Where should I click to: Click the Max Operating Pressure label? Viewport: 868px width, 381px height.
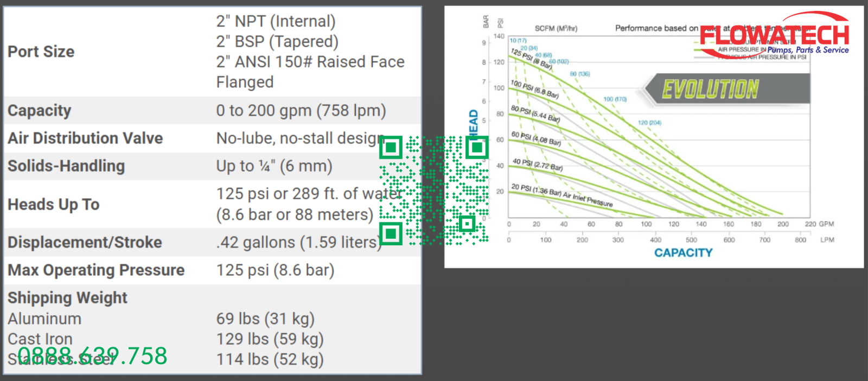pyautogui.click(x=96, y=270)
